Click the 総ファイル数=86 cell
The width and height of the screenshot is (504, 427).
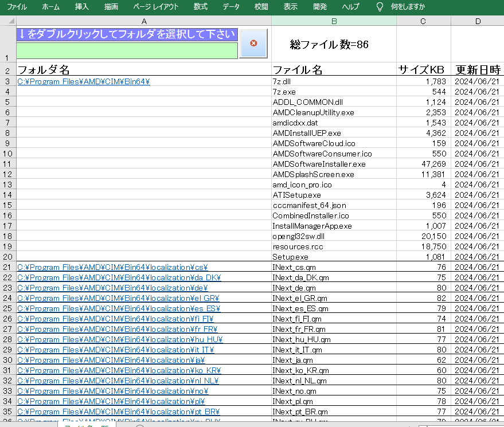(x=334, y=45)
